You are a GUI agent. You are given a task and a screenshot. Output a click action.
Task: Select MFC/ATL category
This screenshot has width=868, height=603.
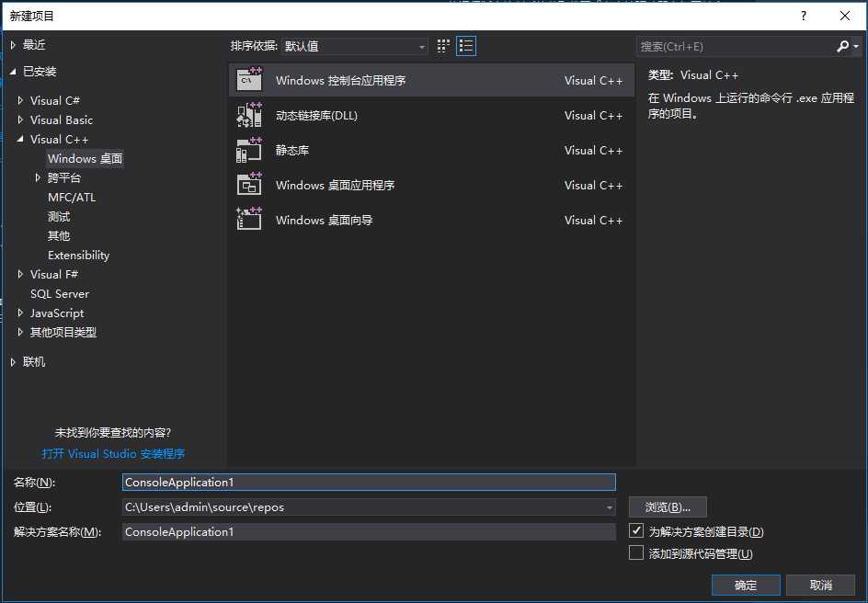point(72,197)
